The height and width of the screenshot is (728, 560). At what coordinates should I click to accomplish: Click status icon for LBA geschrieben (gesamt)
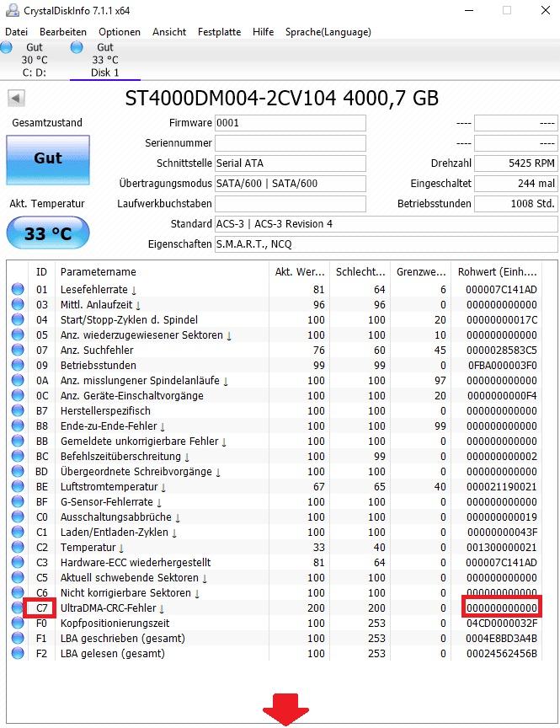click(18, 639)
